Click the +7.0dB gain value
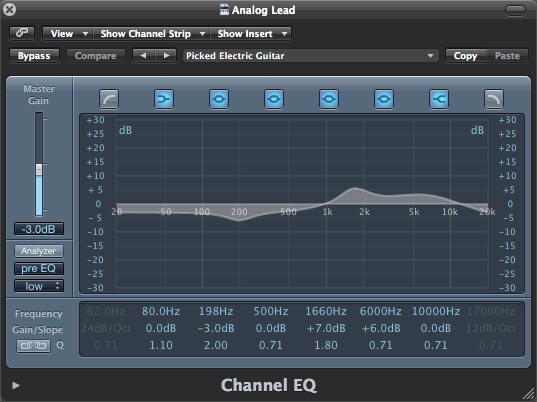Image resolution: width=537 pixels, height=402 pixels. point(326,328)
